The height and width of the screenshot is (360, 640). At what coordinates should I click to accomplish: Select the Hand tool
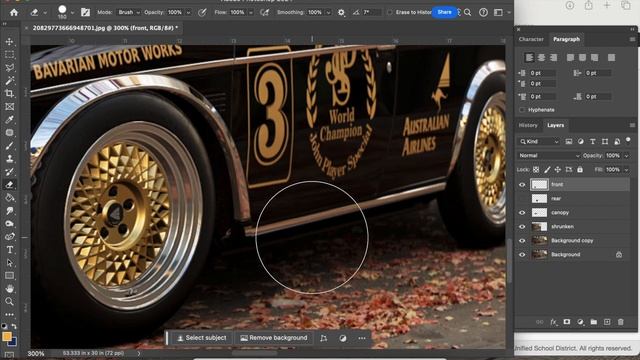point(9,289)
